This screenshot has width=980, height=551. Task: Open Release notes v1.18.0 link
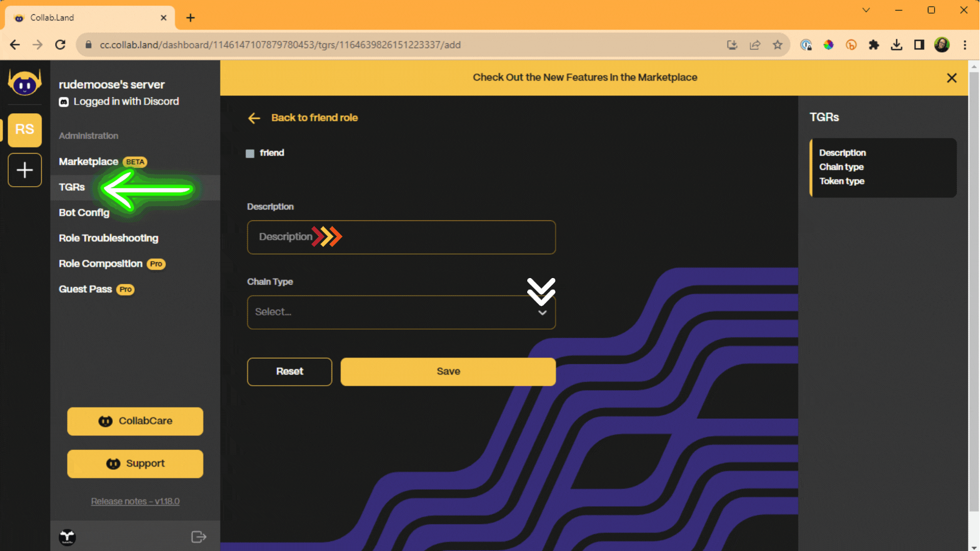click(x=135, y=502)
